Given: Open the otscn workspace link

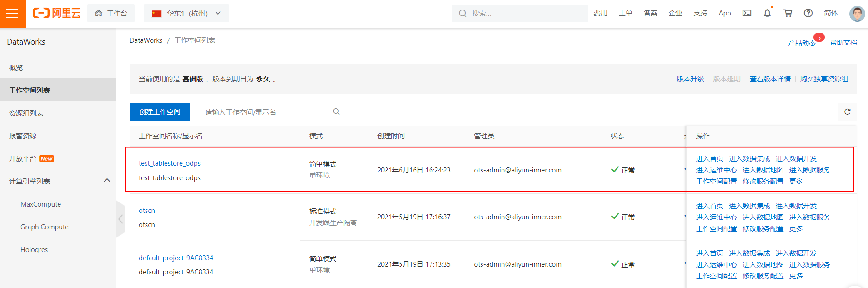Looking at the screenshot, I should click(147, 210).
